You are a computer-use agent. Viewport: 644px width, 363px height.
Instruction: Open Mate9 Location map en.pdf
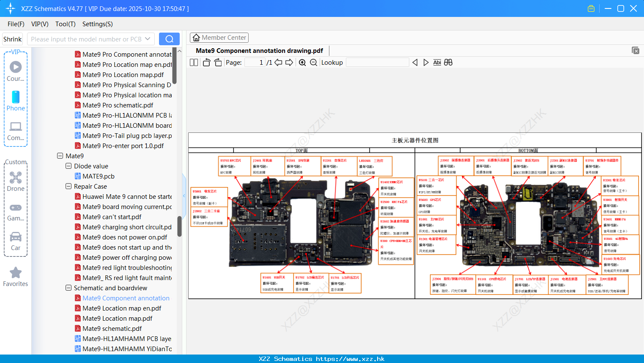pos(122,308)
